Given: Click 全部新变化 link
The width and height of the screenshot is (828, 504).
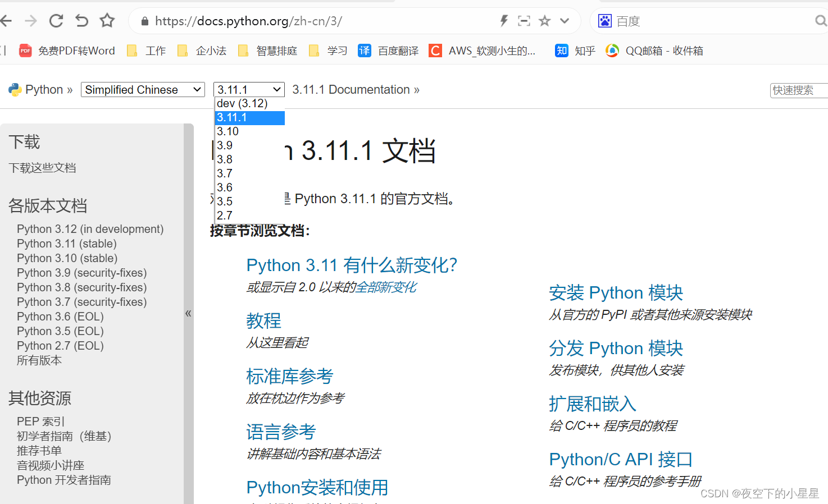Looking at the screenshot, I should click(x=386, y=287).
